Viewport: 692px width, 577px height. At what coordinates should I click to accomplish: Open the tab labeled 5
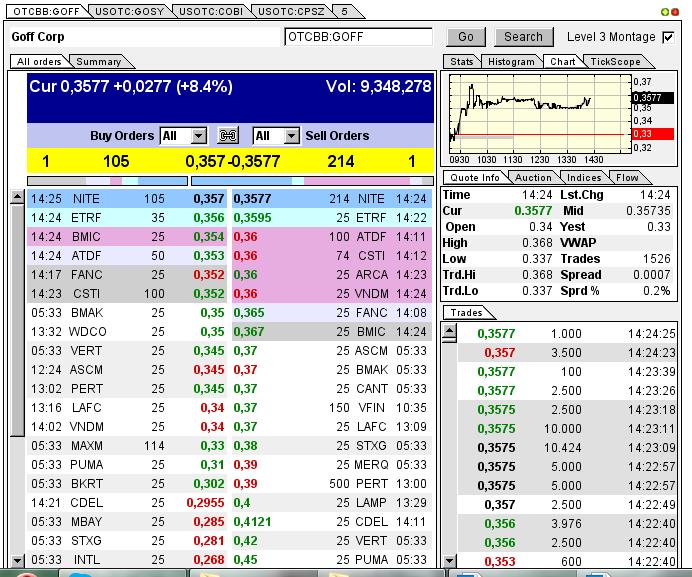point(345,11)
